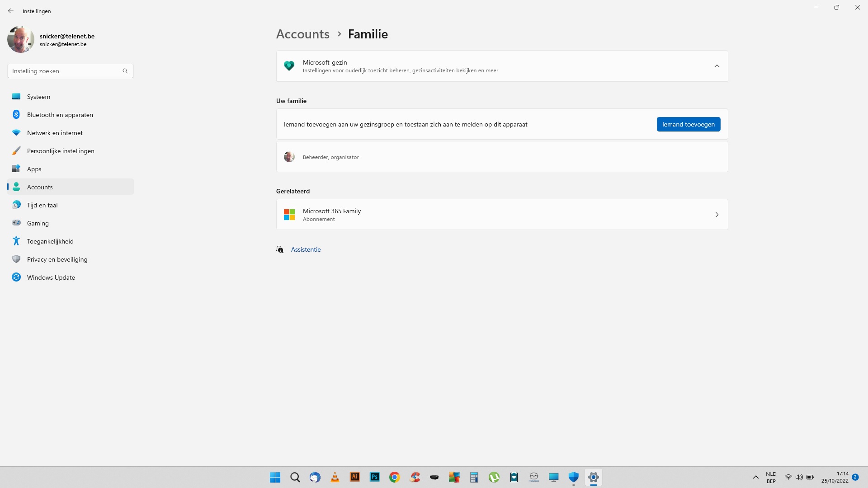Show hidden system tray icons arrow

(755, 477)
